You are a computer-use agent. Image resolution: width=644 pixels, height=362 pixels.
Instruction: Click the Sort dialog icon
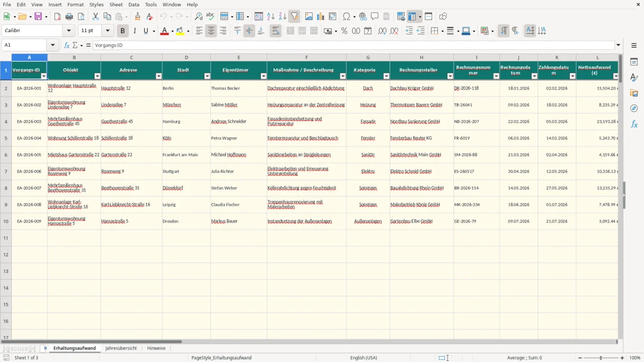pos(259,17)
